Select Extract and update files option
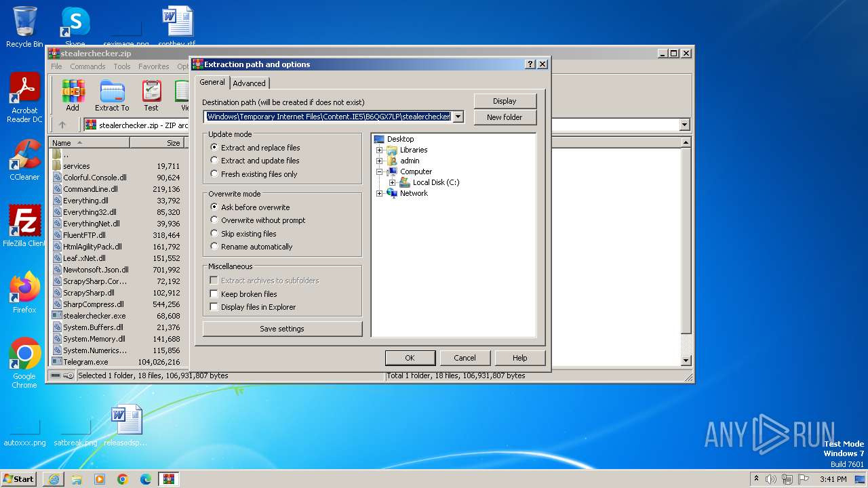 pyautogui.click(x=214, y=161)
